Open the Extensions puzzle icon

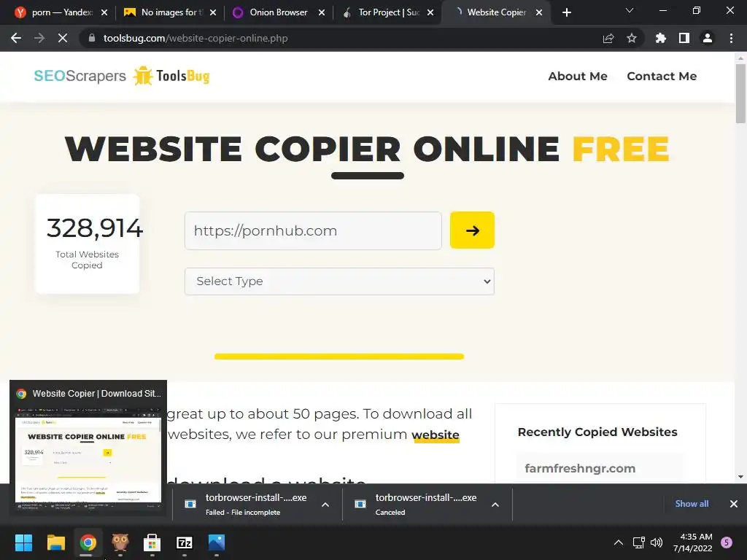click(x=660, y=38)
